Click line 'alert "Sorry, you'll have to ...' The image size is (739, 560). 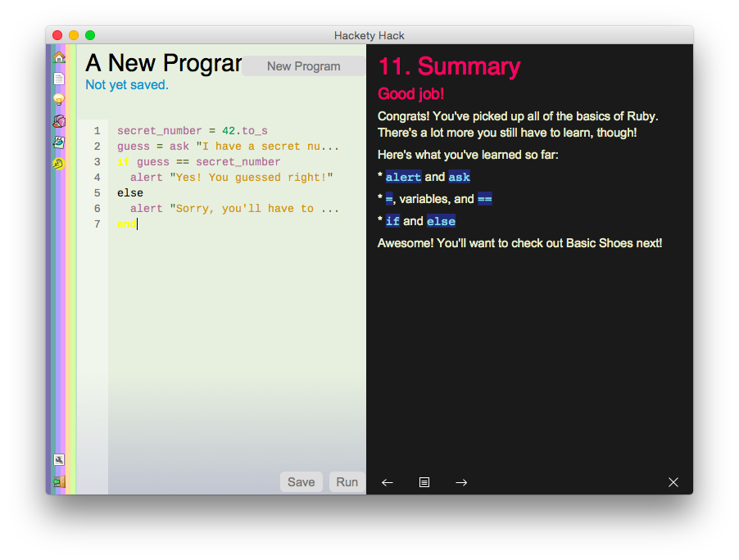[234, 208]
